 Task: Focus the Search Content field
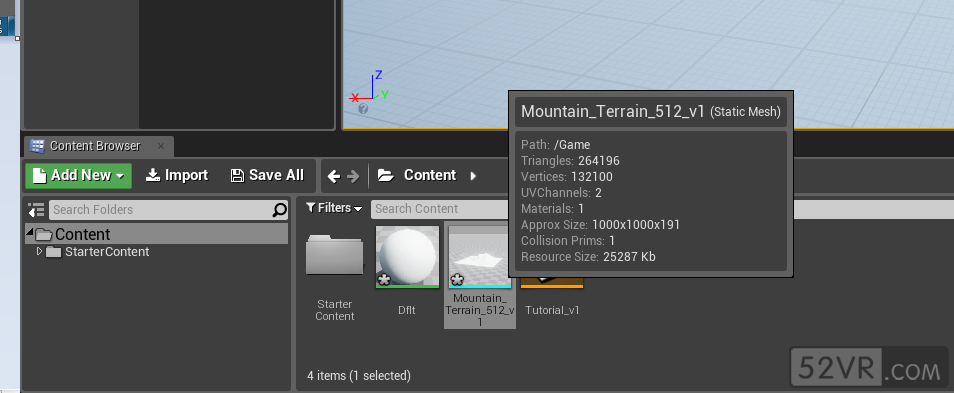pyautogui.click(x=439, y=209)
